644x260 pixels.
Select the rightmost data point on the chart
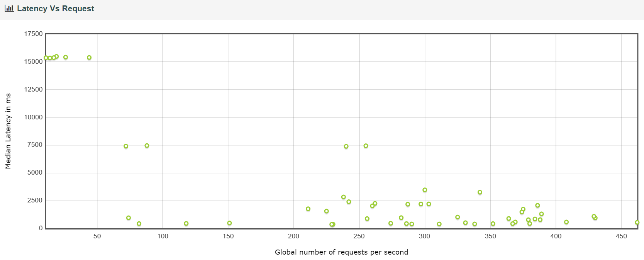click(x=637, y=223)
